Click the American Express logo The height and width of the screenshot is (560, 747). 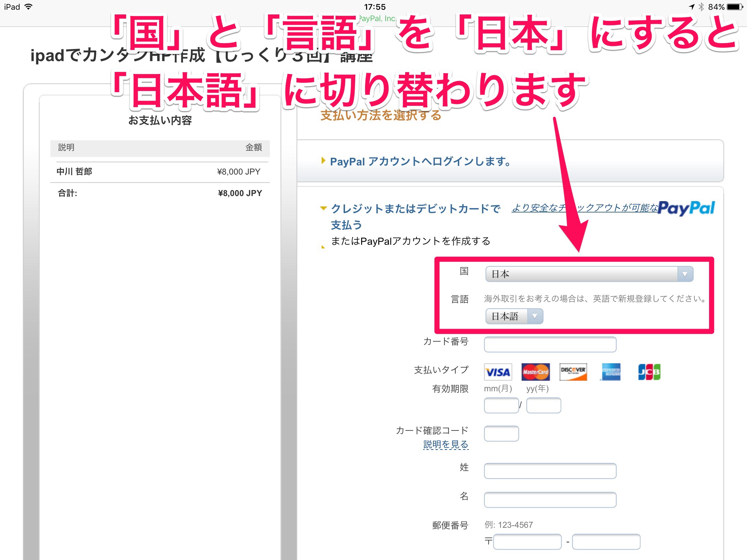tap(611, 372)
